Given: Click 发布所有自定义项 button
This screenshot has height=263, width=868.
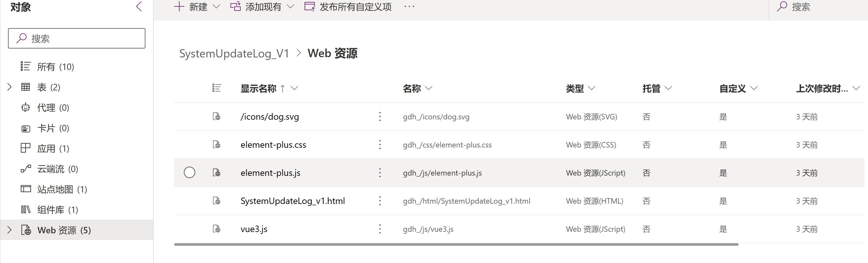Looking at the screenshot, I should [x=348, y=6].
